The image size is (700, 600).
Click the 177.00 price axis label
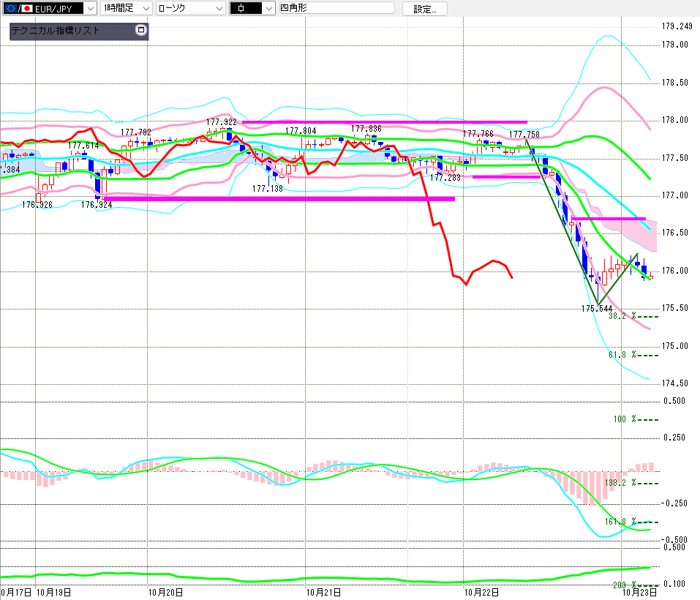[674, 195]
